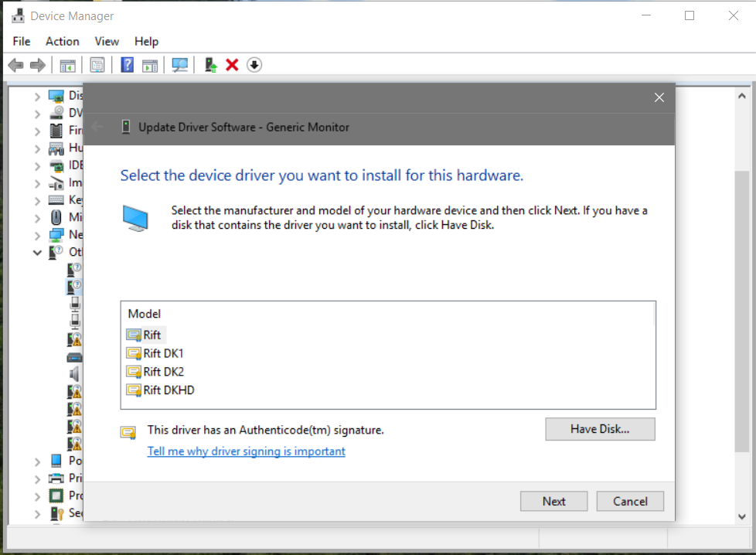This screenshot has height=555, width=756.
Task: Show or hide the console tree icon
Action: [x=68, y=66]
